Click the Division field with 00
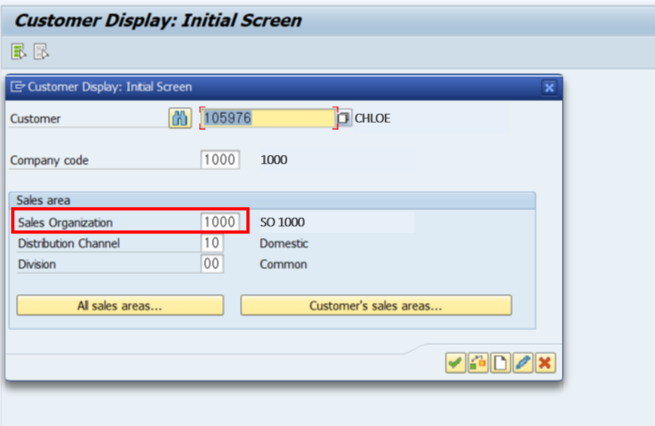Viewport: 655px width, 426px height. tap(212, 264)
